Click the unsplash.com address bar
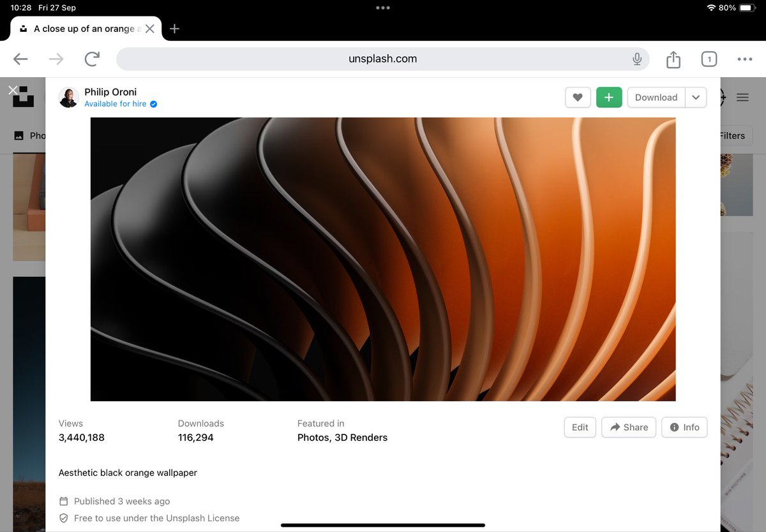 tap(382, 59)
